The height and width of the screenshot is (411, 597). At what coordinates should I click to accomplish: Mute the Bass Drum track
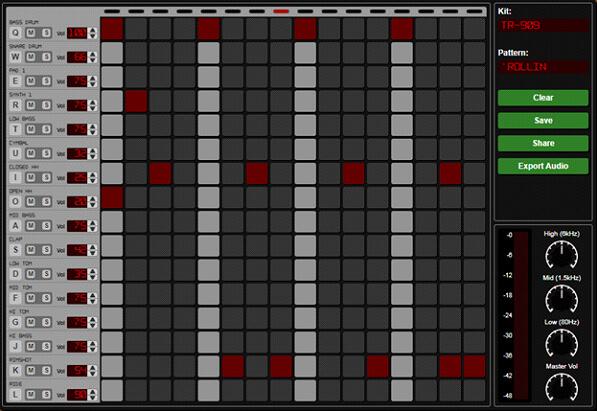31,33
